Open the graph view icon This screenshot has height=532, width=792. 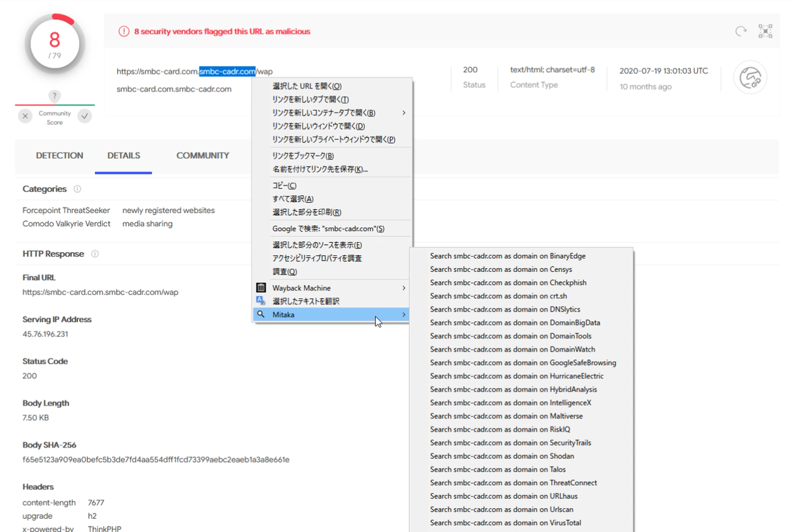tap(766, 31)
